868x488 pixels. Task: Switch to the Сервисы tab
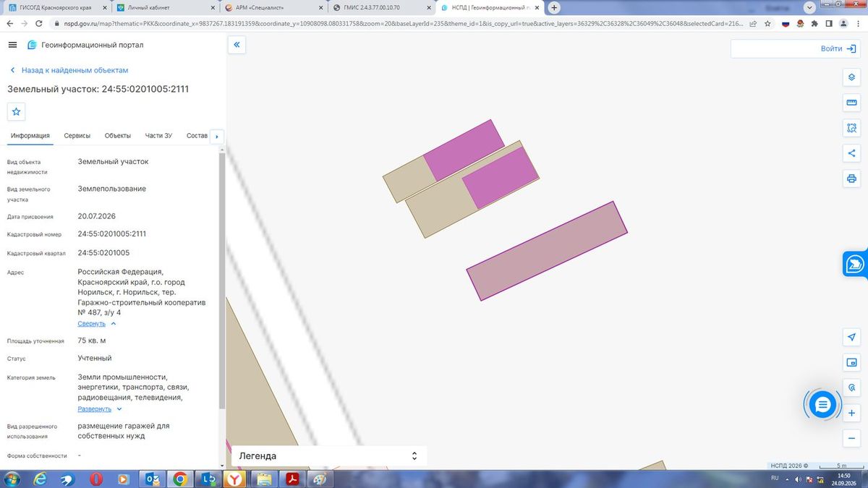point(77,136)
